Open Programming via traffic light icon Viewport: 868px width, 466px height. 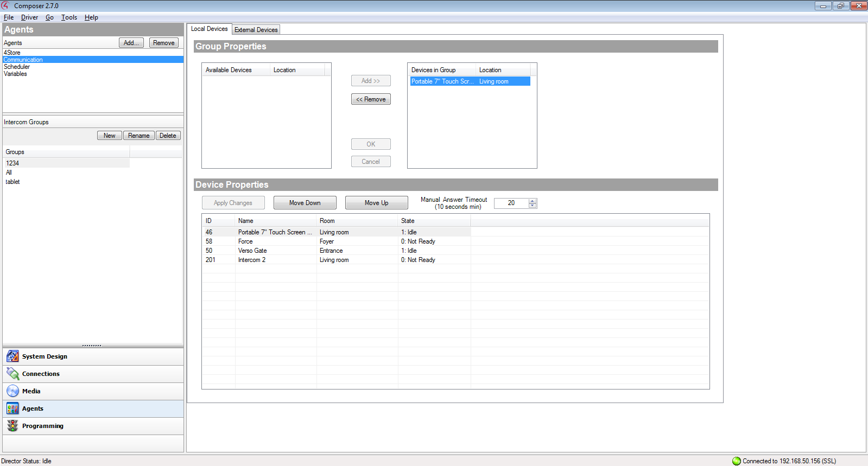[x=12, y=426]
